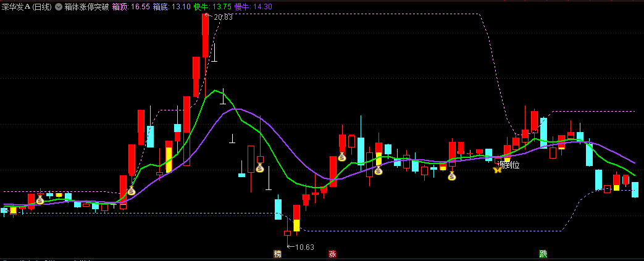Image resolution: width=644 pixels, height=261 pixels.
Task: Select the green 快牛 line at its peak
Action: click(x=214, y=90)
